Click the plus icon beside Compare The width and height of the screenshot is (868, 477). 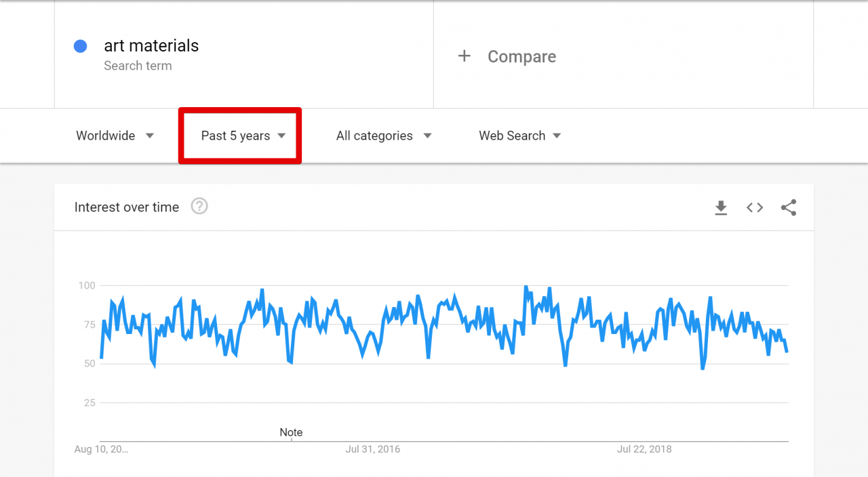pyautogui.click(x=464, y=56)
